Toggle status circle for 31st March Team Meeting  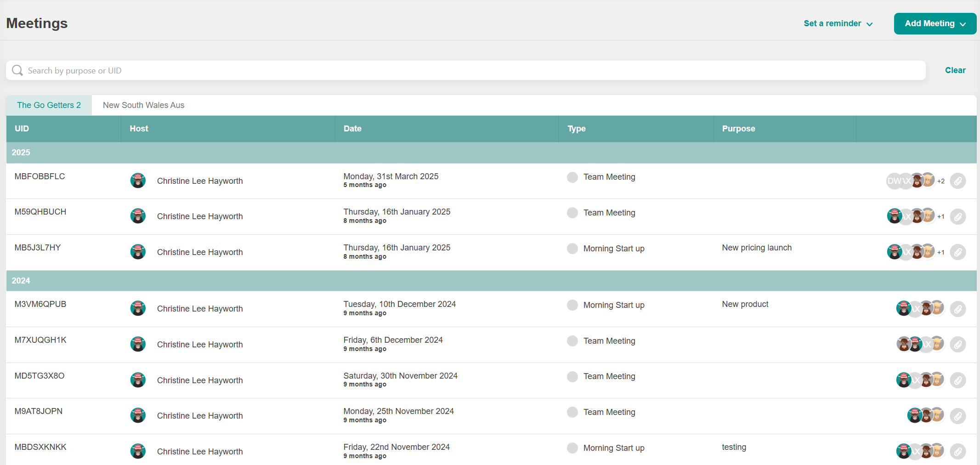(x=572, y=177)
